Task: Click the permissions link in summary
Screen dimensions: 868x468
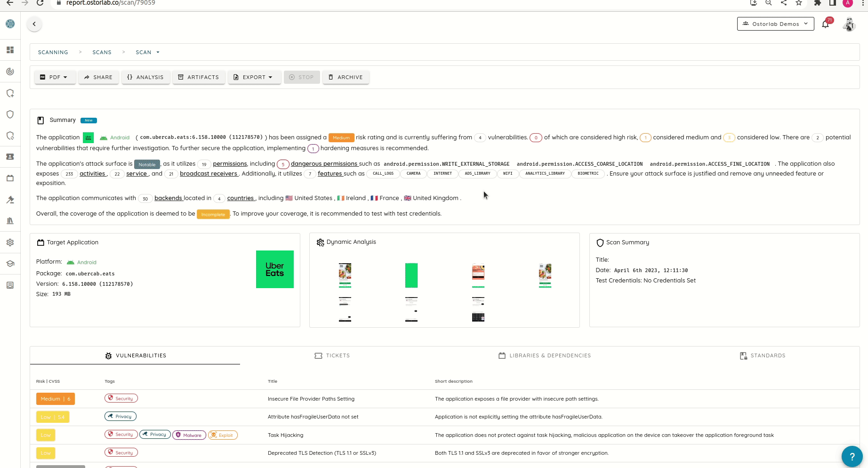Action: [x=230, y=164]
